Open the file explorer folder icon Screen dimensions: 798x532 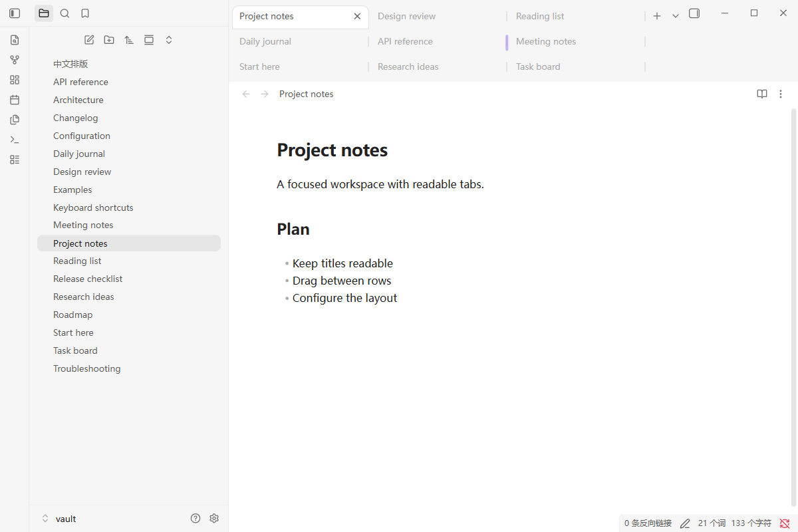coord(44,13)
